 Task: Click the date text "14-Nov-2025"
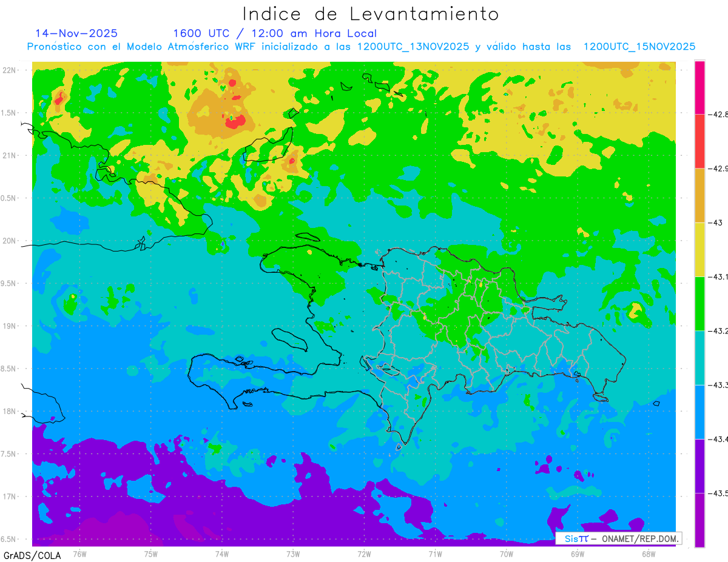(x=76, y=33)
